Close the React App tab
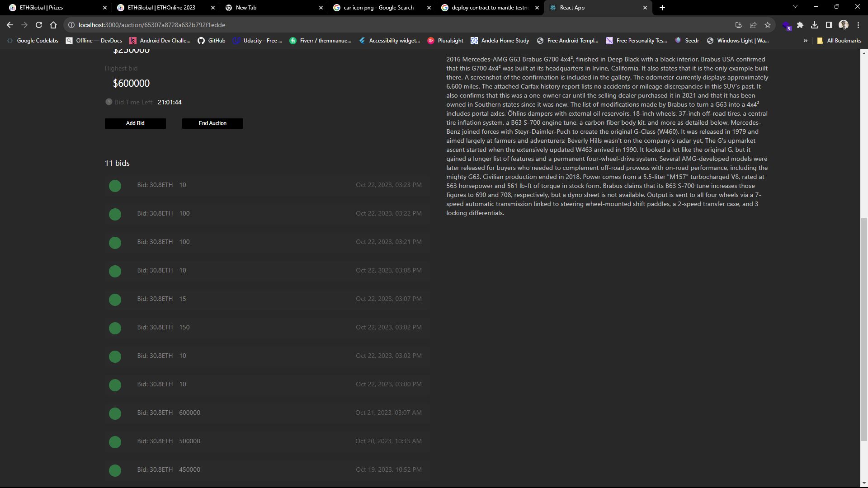This screenshot has width=868, height=488. pyautogui.click(x=645, y=8)
